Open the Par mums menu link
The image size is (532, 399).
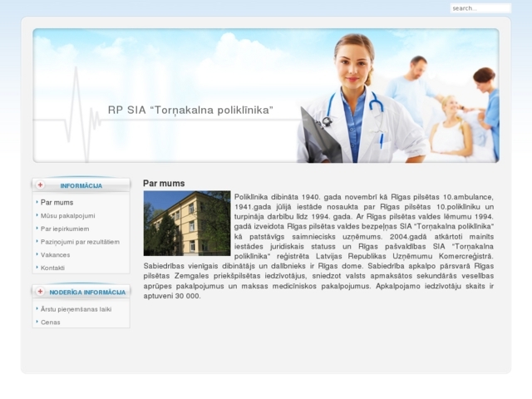[x=57, y=203]
